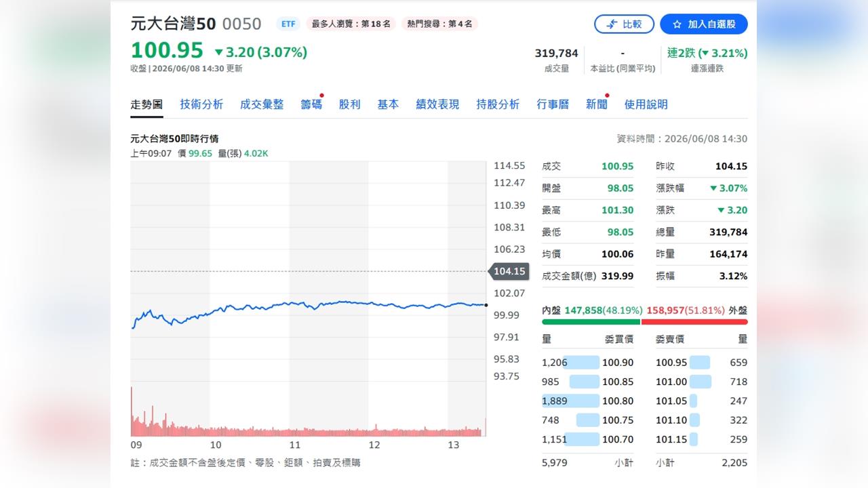Click the chart time label 11
Image resolution: width=868 pixels, height=488 pixels.
pos(294,445)
